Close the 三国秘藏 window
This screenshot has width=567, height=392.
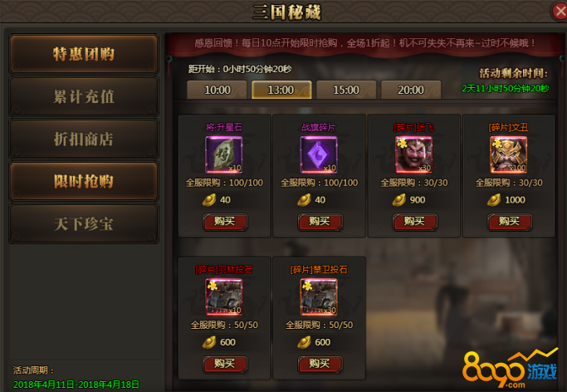[x=560, y=11]
